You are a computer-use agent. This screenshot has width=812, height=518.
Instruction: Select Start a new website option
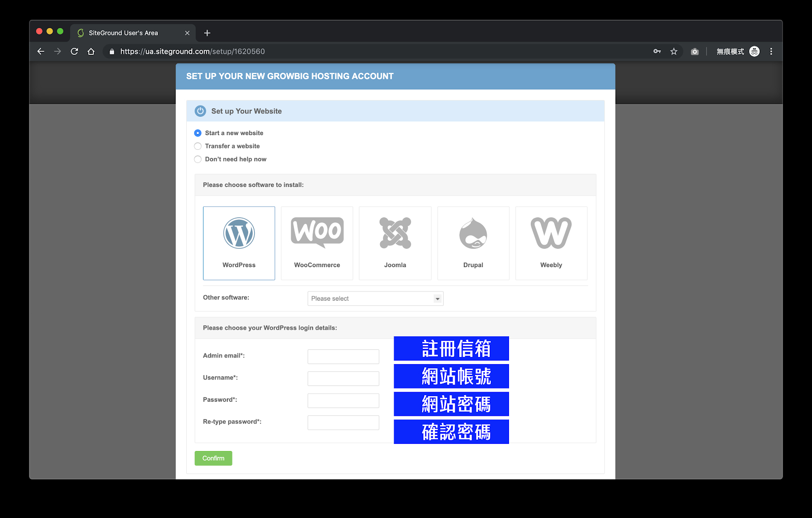[198, 133]
